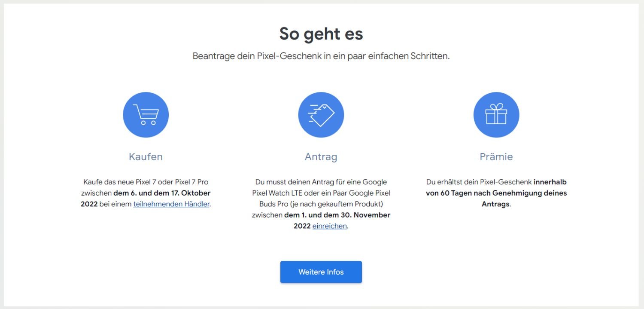Click the So geht es title
The image size is (644, 309).
pos(321,34)
